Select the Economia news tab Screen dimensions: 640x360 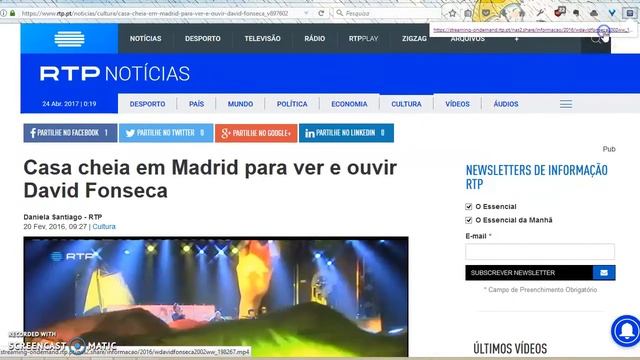[x=349, y=104]
